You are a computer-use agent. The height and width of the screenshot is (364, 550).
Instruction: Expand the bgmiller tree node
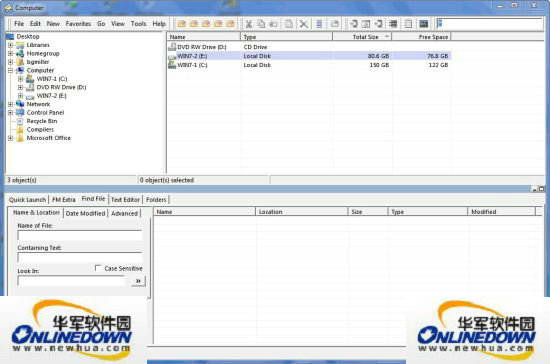tap(11, 62)
